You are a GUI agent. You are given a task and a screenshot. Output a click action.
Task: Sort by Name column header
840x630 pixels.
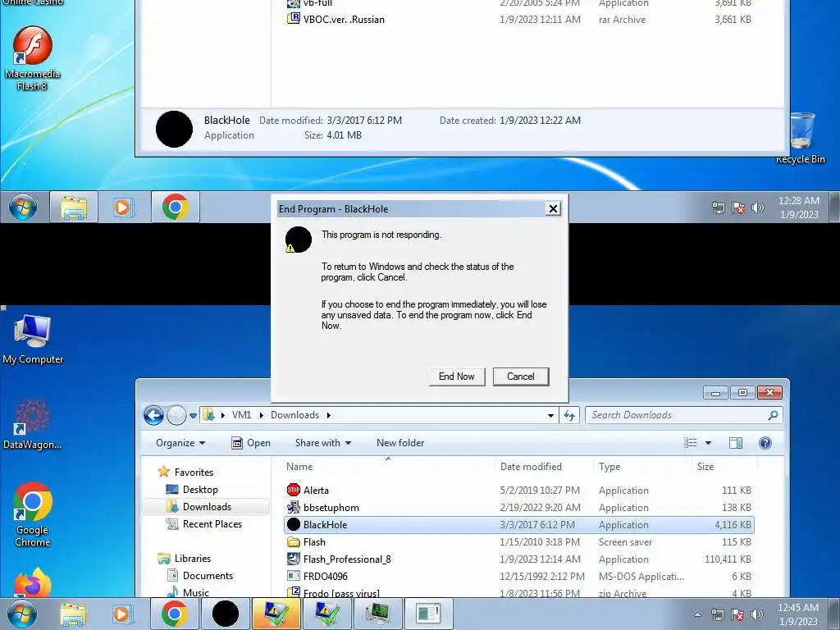pos(388,467)
